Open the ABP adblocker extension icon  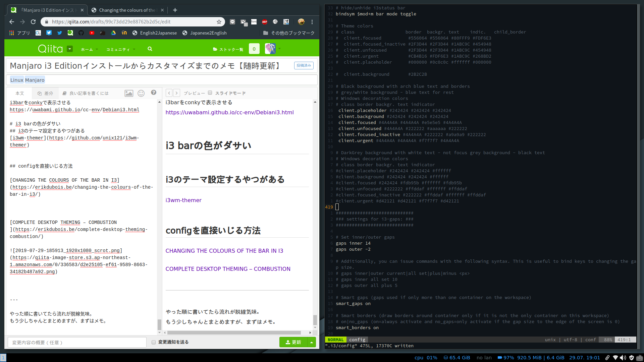pos(265,22)
